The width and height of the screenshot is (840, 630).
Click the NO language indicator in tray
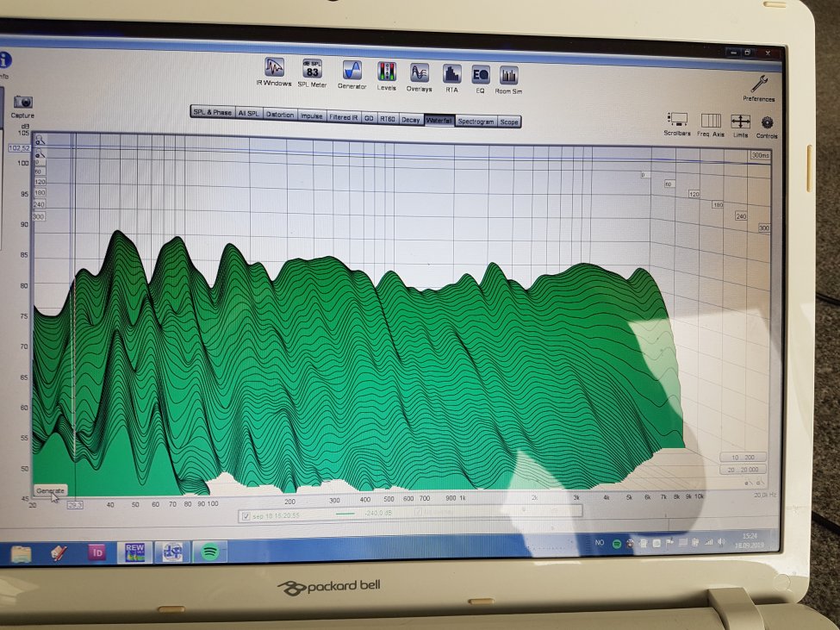[x=600, y=543]
